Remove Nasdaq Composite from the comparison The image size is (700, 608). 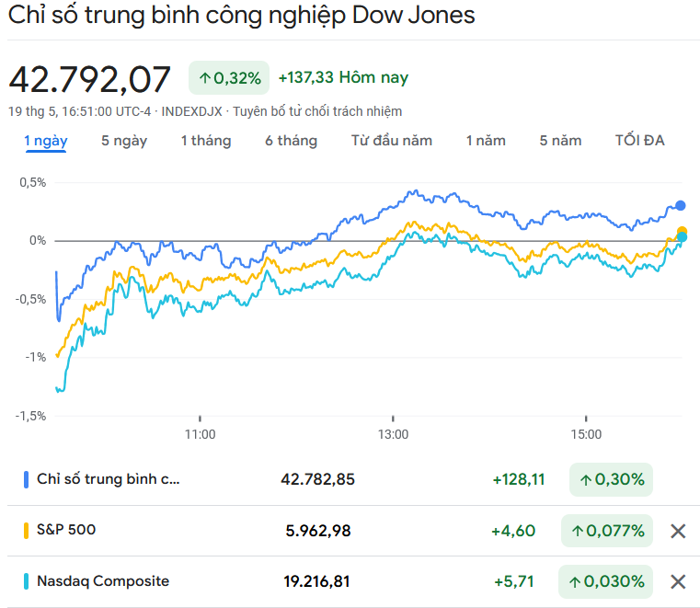point(678,581)
